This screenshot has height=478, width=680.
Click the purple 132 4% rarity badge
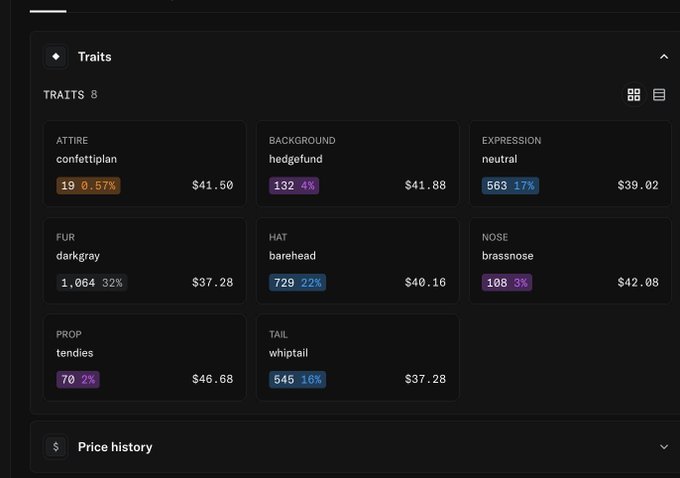(x=294, y=186)
